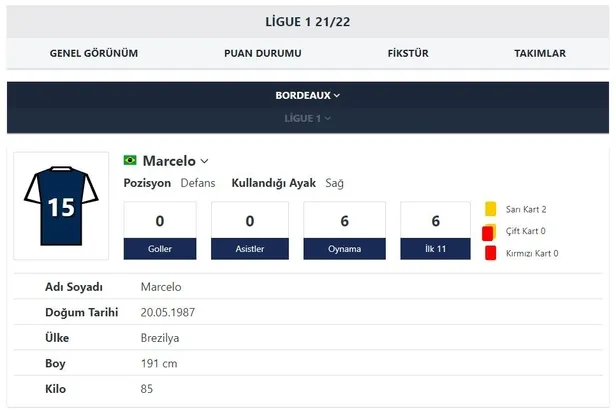Click the Brazil flag icon

click(130, 160)
